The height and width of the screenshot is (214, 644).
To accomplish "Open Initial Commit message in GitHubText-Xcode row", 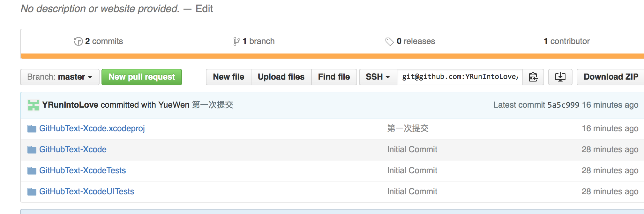I will pos(412,149).
